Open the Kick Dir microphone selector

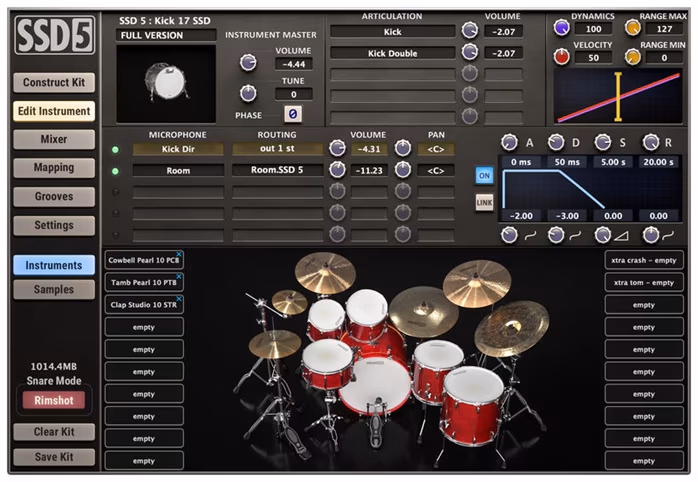click(178, 149)
